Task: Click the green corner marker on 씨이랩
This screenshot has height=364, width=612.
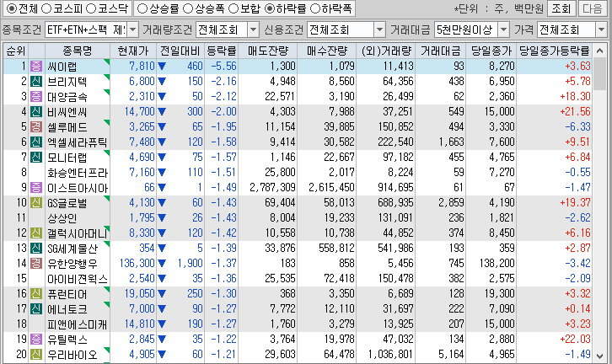Action: point(107,62)
